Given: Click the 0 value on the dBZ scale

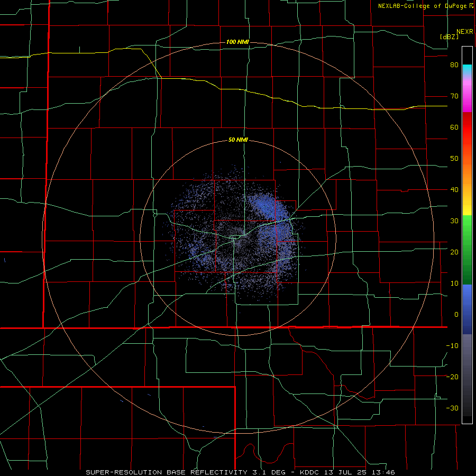Looking at the screenshot, I should pos(456,315).
